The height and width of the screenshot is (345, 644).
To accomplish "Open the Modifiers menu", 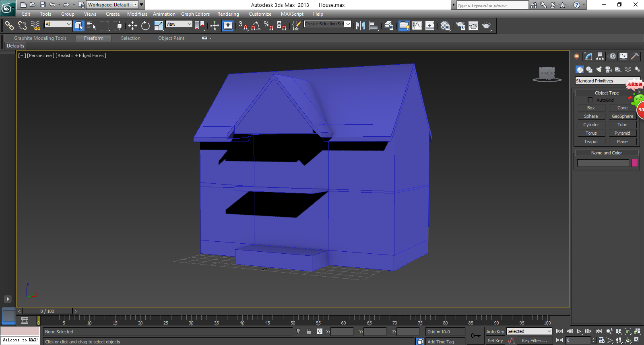I will pos(137,14).
